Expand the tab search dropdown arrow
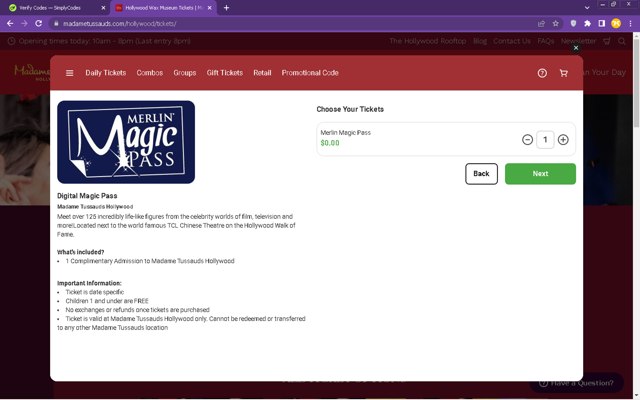The image size is (640, 400). tap(587, 8)
